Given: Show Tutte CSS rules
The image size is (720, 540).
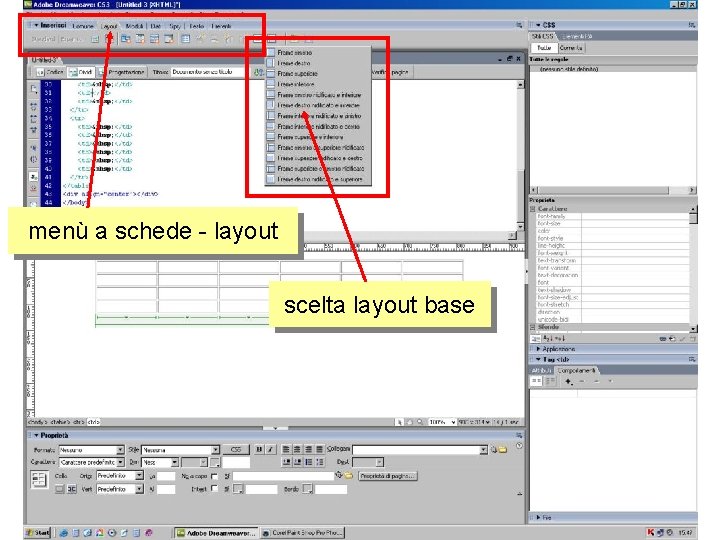Looking at the screenshot, I should click(544, 48).
